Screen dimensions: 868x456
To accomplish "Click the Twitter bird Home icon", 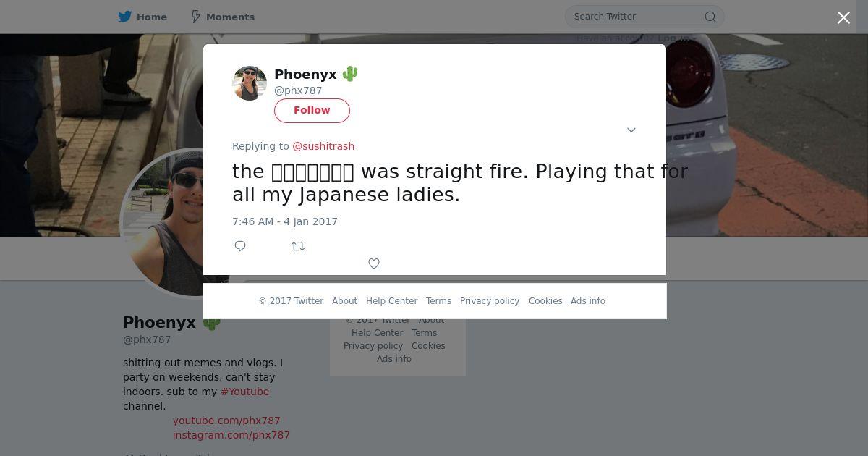I will coord(125,17).
